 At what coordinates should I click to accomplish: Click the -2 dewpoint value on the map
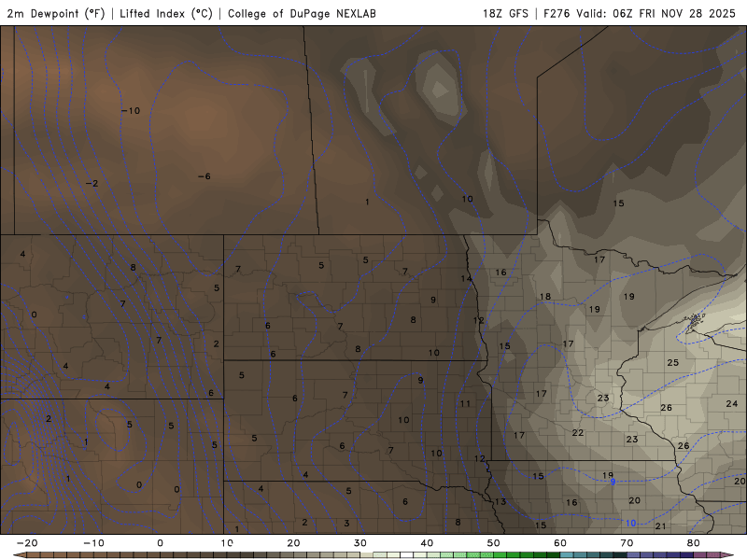92,183
